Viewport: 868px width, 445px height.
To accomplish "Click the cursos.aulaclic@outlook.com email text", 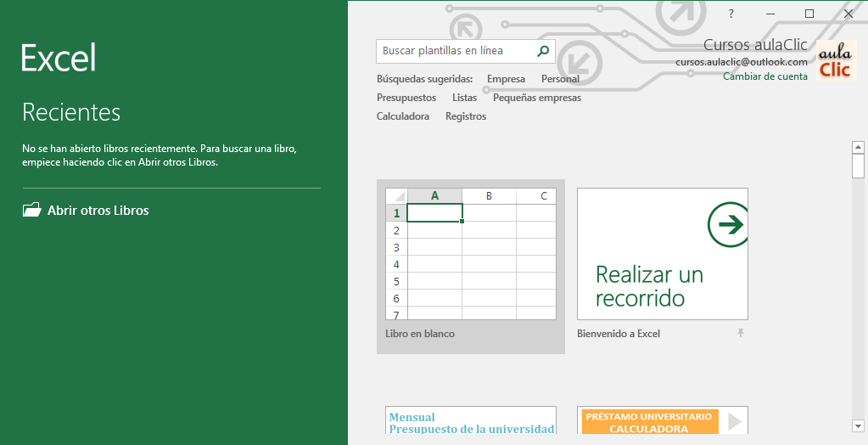I will pyautogui.click(x=742, y=62).
